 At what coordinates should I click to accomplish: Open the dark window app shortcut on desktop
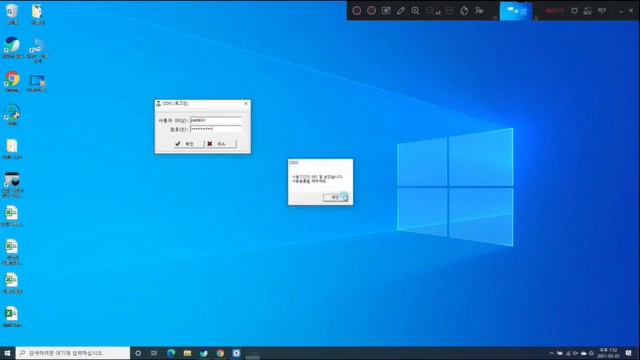pyautogui.click(x=12, y=184)
